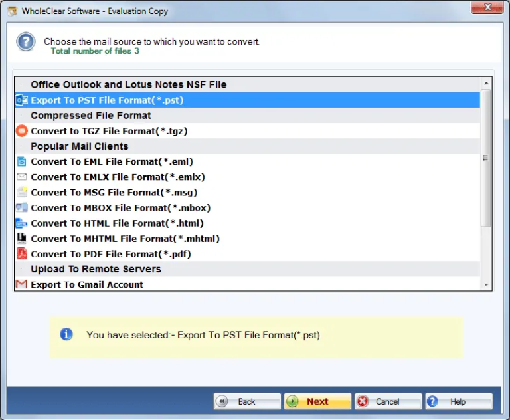Screen dimensions: 510x420
Task: Click the MSG file format icon
Action: [21, 192]
